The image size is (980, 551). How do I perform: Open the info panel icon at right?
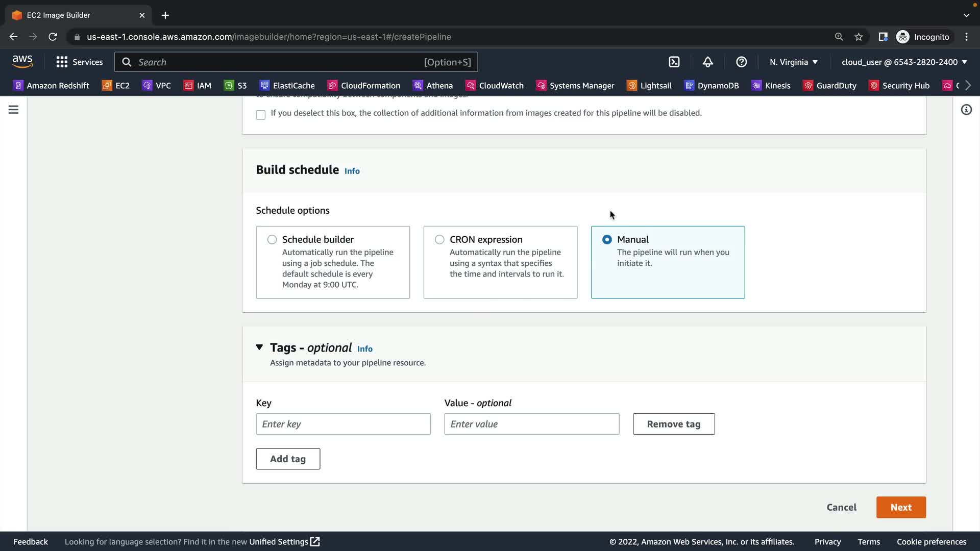966,110
